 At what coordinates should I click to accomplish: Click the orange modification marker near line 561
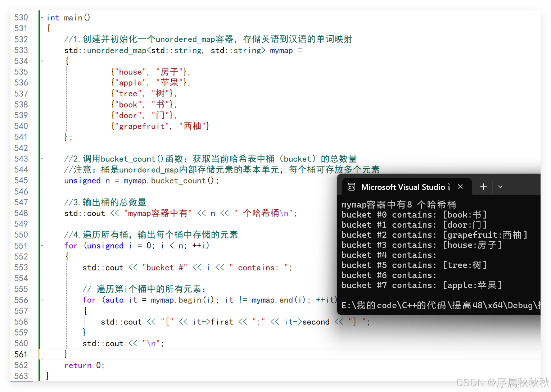(x=39, y=354)
